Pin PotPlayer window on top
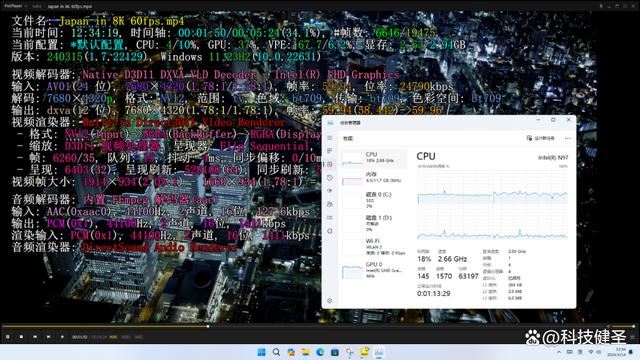Image resolution: width=640 pixels, height=360 pixels. [601, 6]
